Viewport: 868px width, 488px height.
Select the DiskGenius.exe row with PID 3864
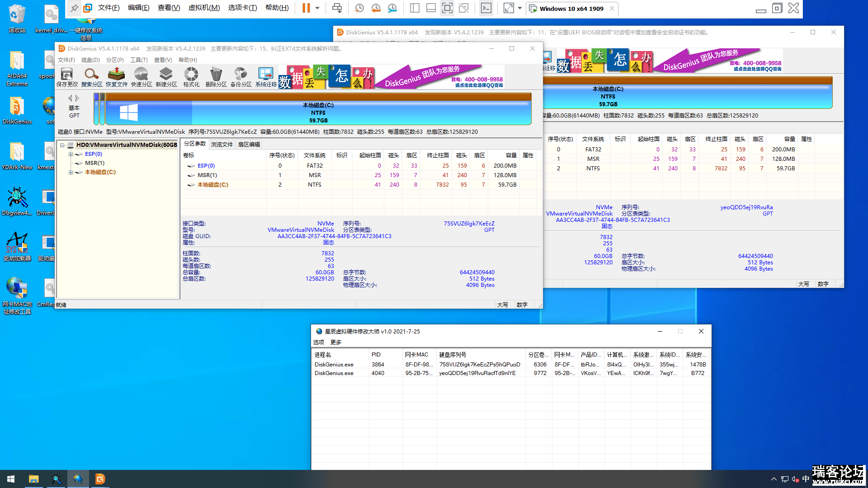click(511, 365)
